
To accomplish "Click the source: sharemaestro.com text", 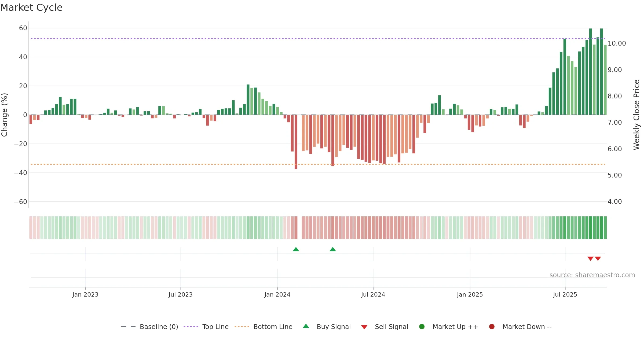I will (592, 275).
